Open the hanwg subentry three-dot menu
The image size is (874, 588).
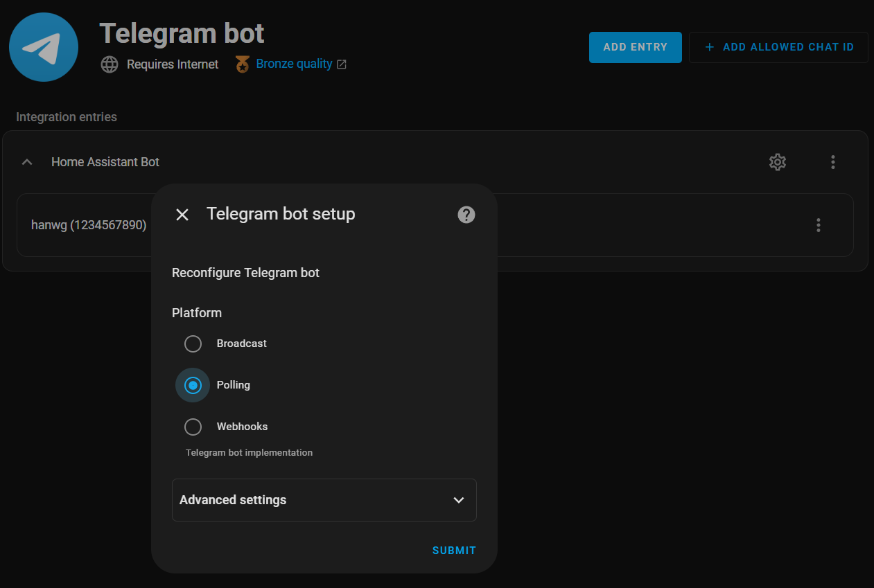pyautogui.click(x=819, y=225)
